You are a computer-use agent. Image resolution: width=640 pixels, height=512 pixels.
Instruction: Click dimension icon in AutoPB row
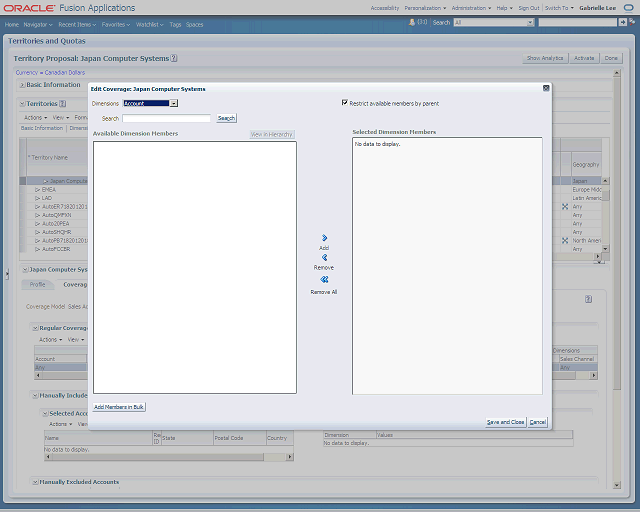[565, 240]
